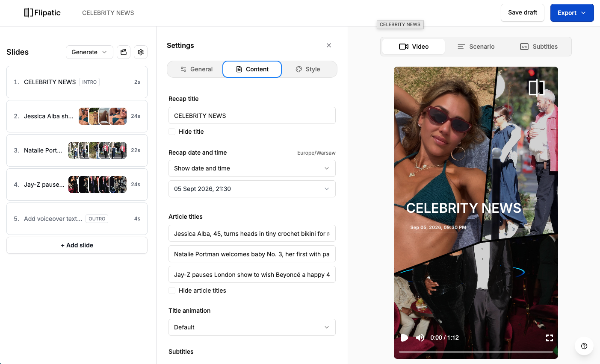
Task: Switch to the General settings tab
Action: (196, 69)
